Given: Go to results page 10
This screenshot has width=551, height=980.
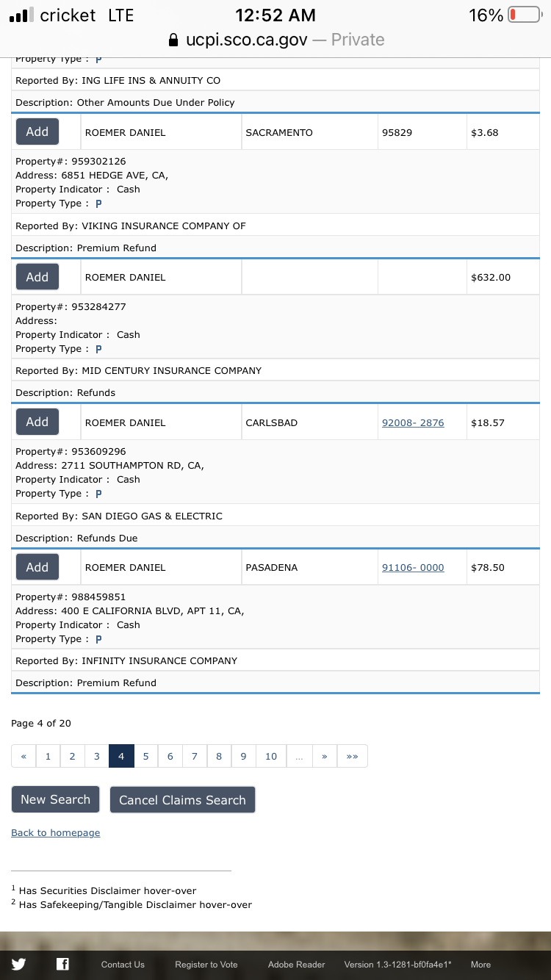Looking at the screenshot, I should pyautogui.click(x=271, y=756).
